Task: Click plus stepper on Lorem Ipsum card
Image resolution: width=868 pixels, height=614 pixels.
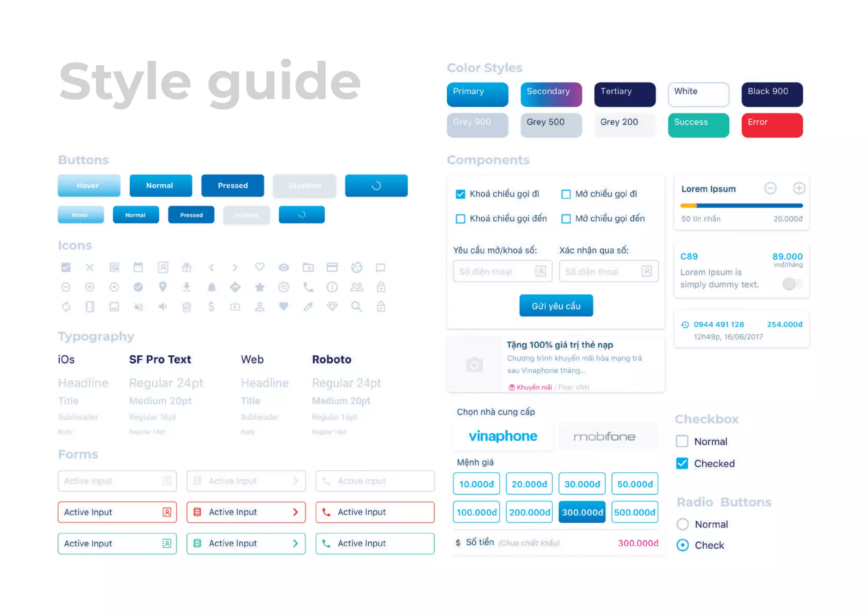Action: click(799, 188)
